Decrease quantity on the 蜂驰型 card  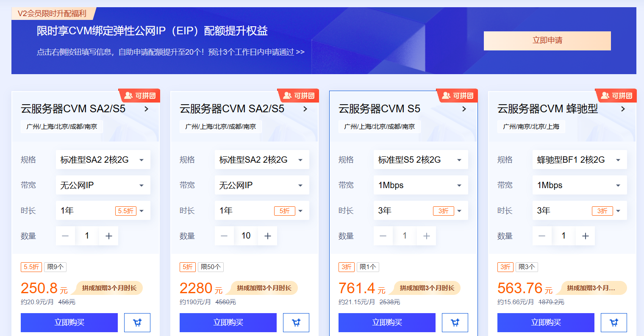(542, 236)
